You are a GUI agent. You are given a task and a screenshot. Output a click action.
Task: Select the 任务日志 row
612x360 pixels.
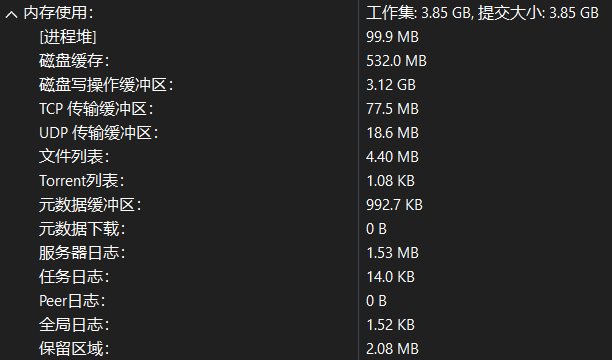(306, 277)
